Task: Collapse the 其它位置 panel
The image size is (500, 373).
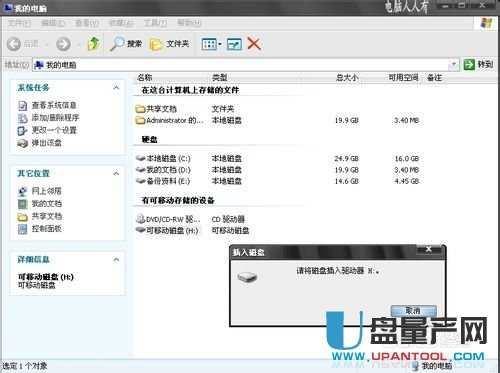Action: click(116, 173)
